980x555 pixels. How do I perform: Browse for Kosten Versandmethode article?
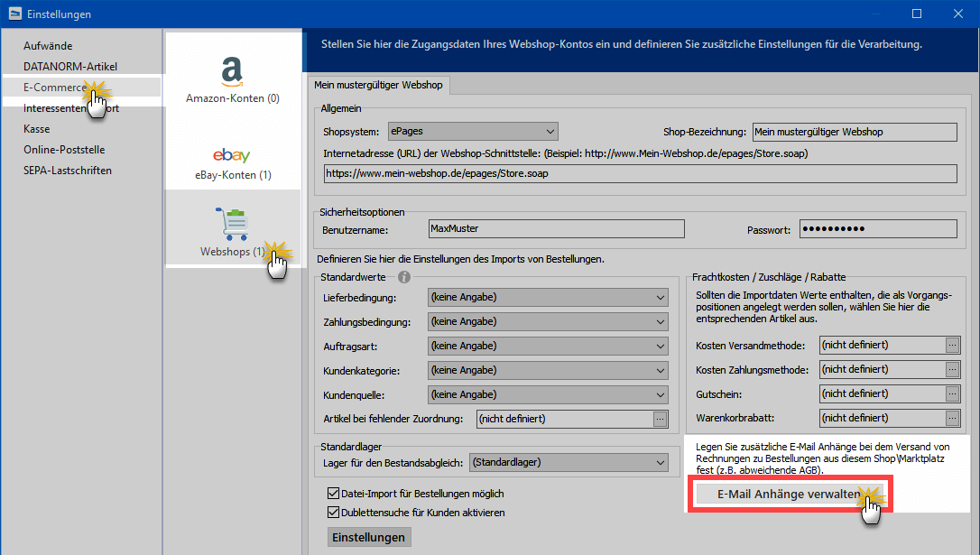(x=952, y=345)
